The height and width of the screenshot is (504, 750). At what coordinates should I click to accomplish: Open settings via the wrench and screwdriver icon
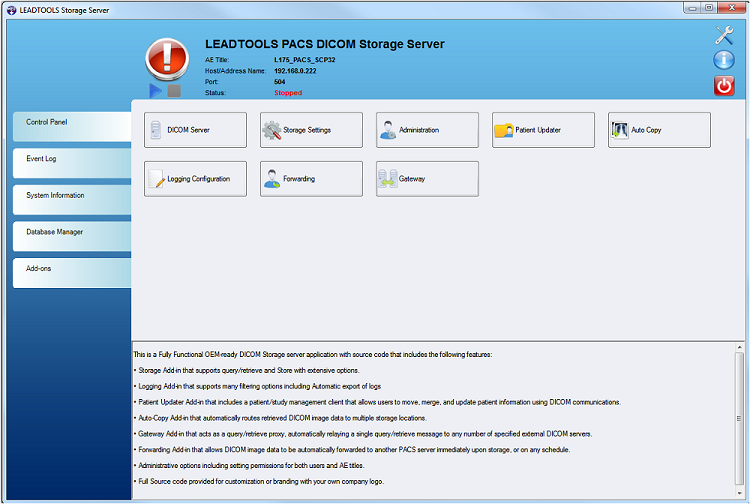[x=724, y=35]
